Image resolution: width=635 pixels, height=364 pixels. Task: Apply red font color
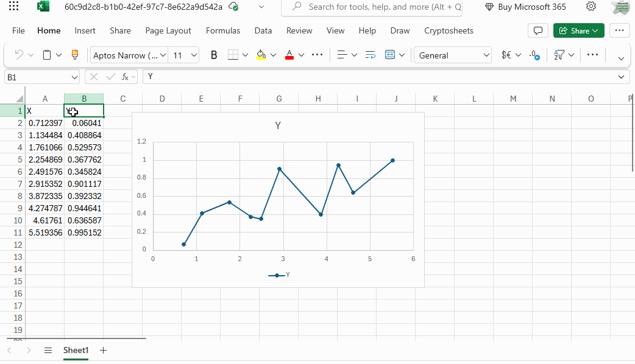point(289,55)
